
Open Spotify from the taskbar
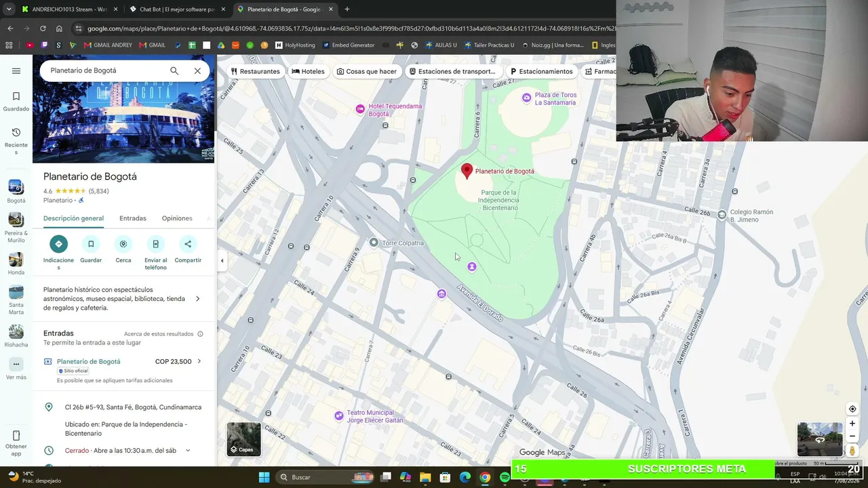pyautogui.click(x=505, y=477)
